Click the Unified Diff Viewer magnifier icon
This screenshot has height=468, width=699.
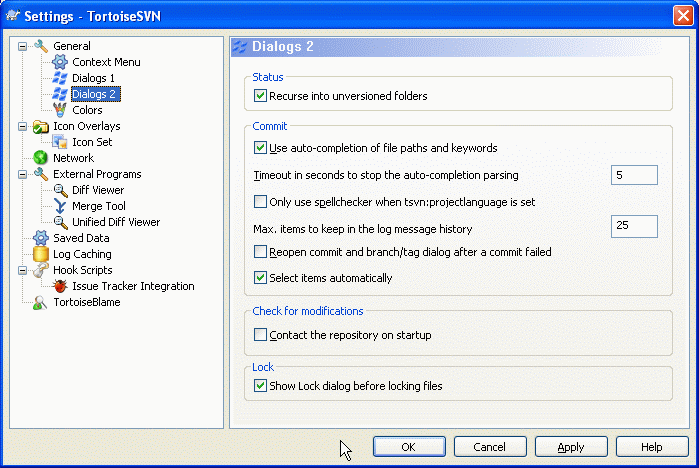point(60,222)
